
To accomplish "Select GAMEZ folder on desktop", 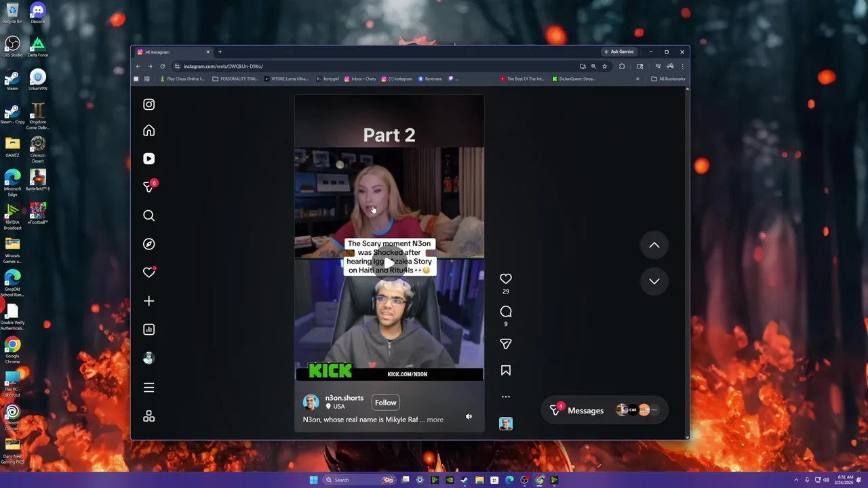I will click(x=12, y=147).
